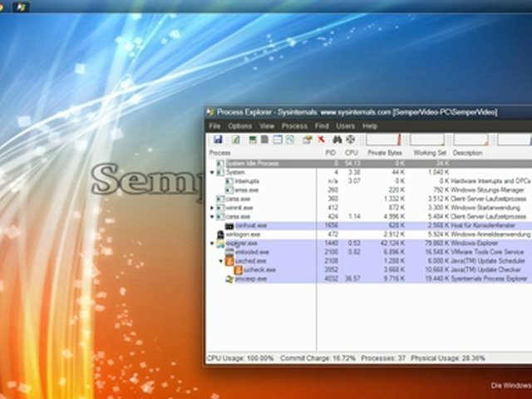The width and height of the screenshot is (532, 399).
Task: Open the Options menu
Action: pyautogui.click(x=240, y=126)
